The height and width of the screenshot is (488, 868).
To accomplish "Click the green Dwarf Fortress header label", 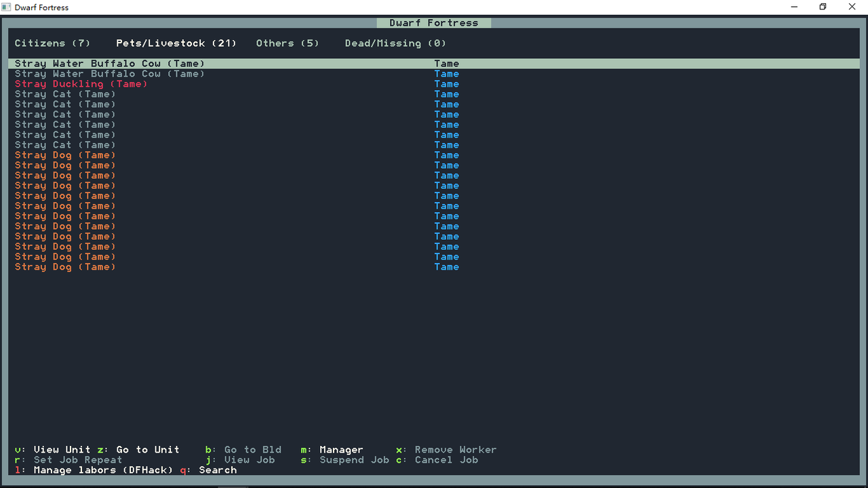I will (434, 23).
